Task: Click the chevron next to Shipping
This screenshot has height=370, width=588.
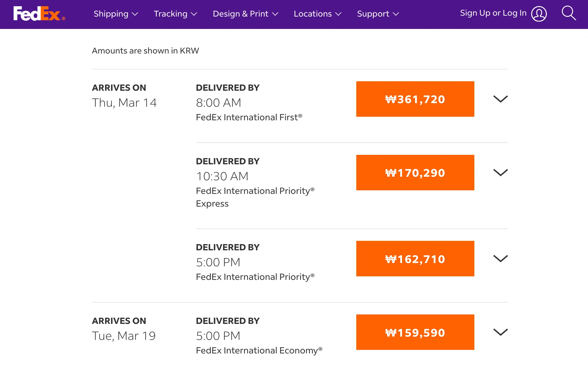Action: pyautogui.click(x=135, y=14)
